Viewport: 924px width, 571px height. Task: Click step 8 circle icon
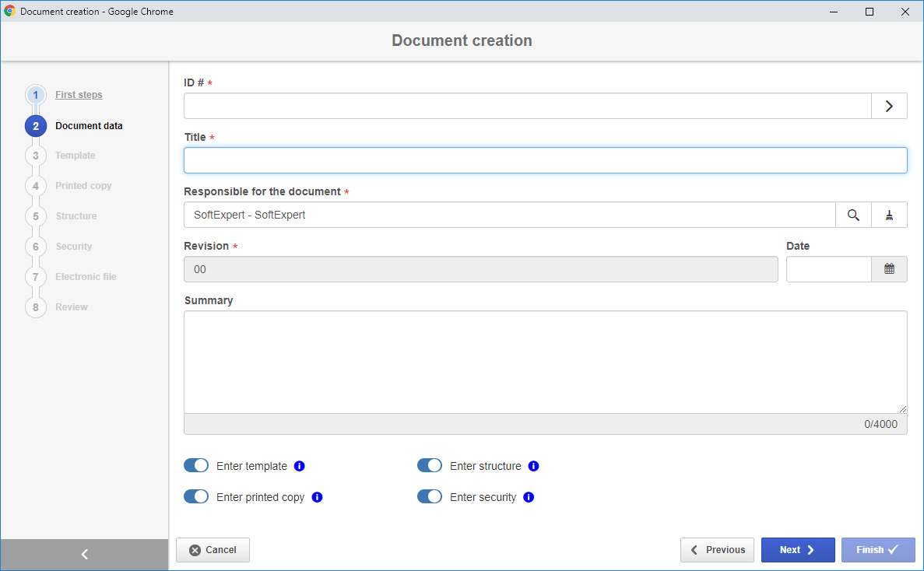point(35,307)
